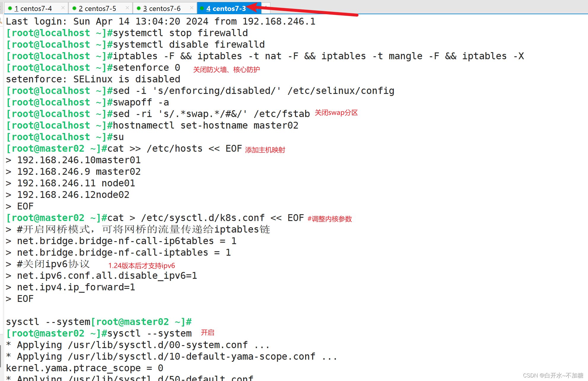Close the centos7-6 session tab
588x381 pixels.
pos(192,8)
